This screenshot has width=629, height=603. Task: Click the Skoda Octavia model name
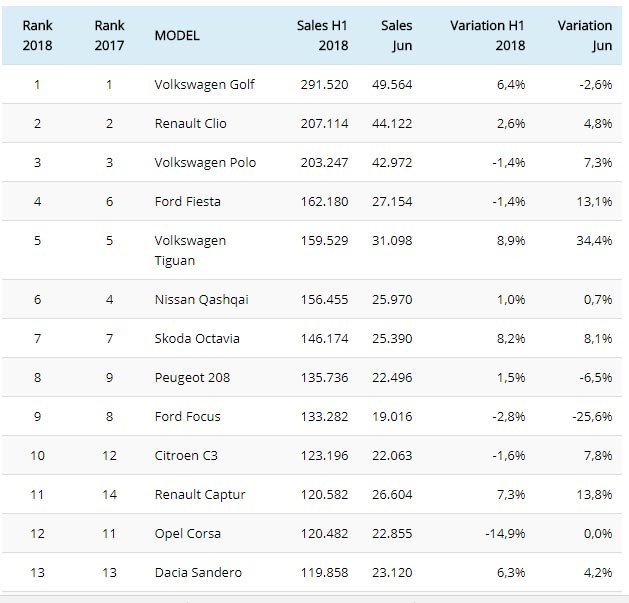[197, 338]
